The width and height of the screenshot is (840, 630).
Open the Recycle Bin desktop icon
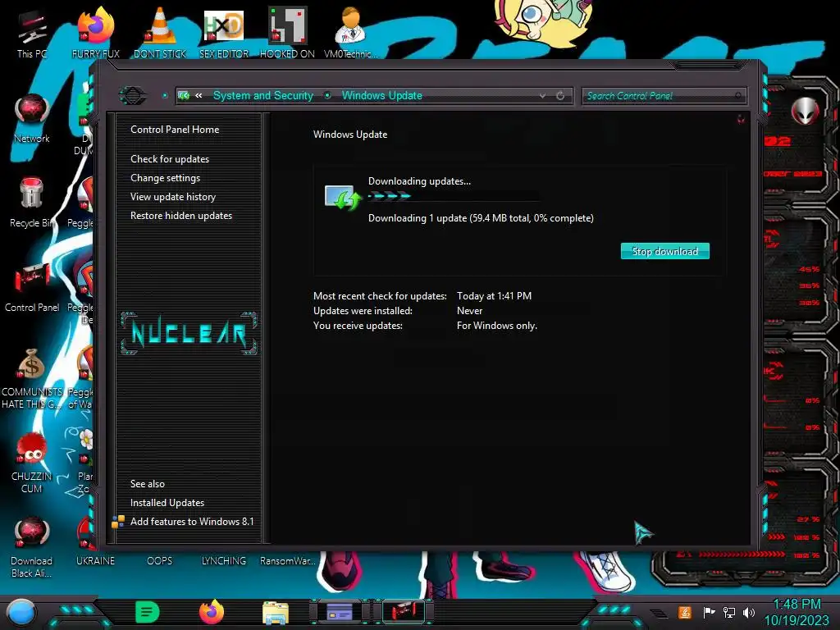tap(32, 203)
